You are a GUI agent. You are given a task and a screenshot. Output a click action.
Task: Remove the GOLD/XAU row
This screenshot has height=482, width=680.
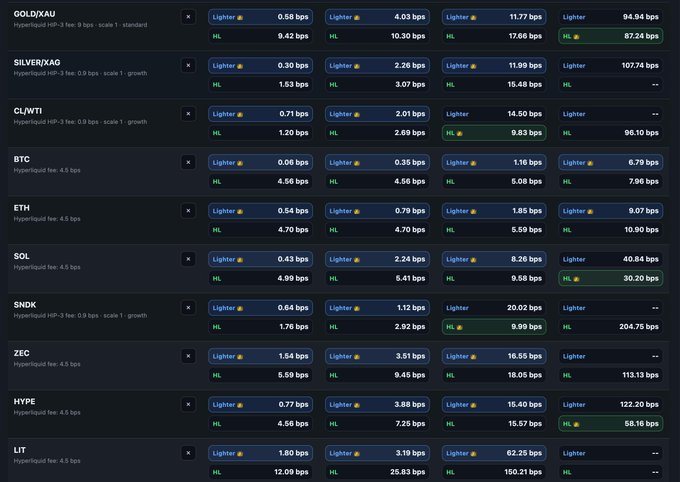(x=188, y=17)
